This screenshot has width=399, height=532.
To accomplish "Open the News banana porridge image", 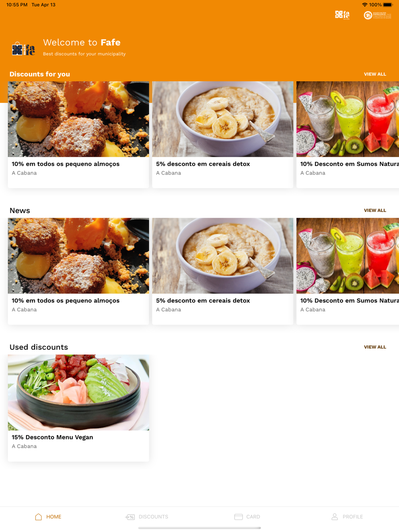I will click(x=223, y=256).
